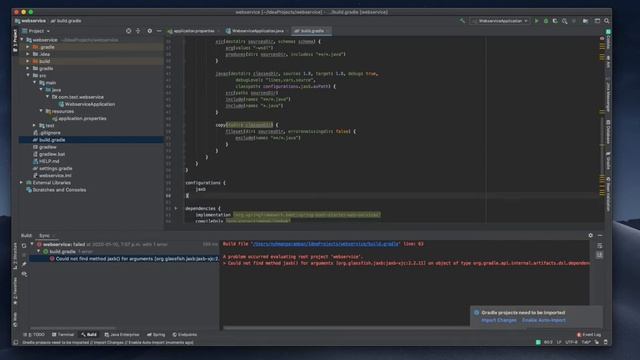Viewport: 640px width, 360px height.
Task: Click Import Changes link in Gradle notification
Action: pyautogui.click(x=499, y=320)
